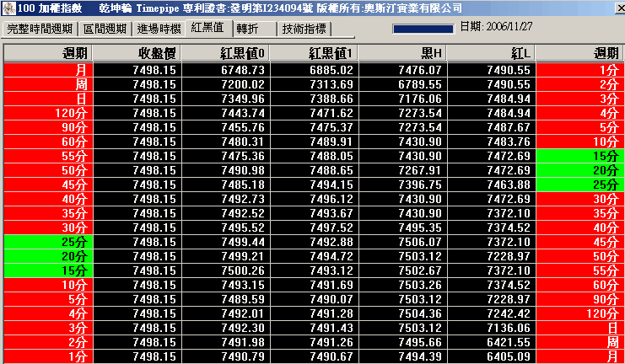Image resolution: width=625 pixels, height=364 pixels.
Task: Open the 區間週期 tab
Action: click(106, 29)
